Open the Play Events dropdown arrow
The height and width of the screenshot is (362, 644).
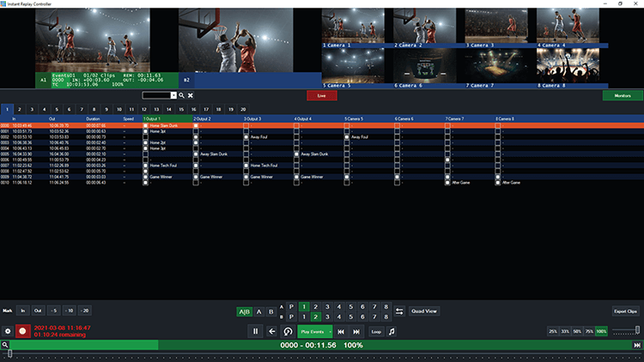[330, 330]
